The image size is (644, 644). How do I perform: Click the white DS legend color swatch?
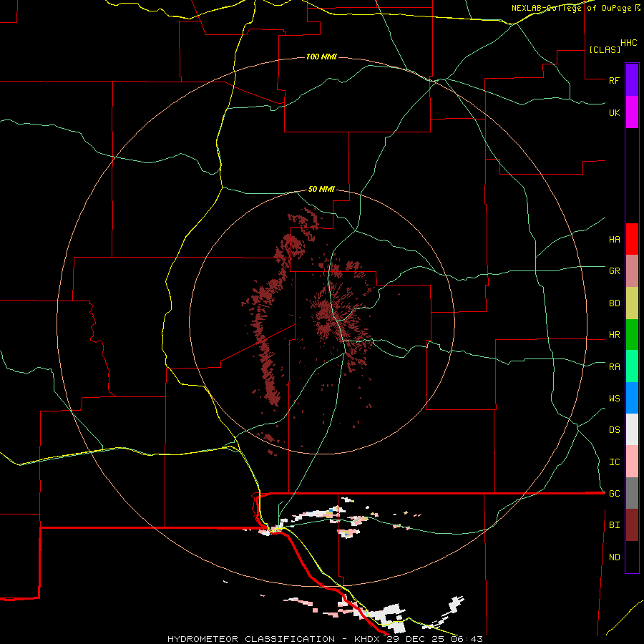pyautogui.click(x=632, y=429)
